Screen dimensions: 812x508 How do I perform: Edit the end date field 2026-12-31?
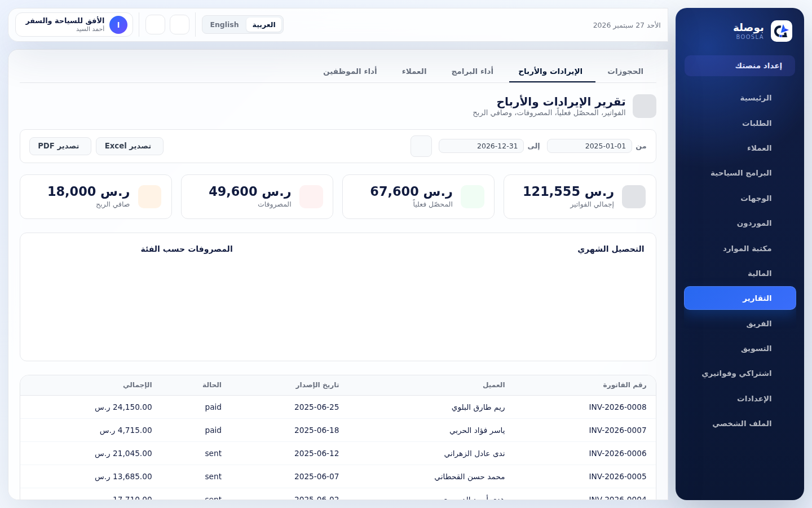click(481, 146)
